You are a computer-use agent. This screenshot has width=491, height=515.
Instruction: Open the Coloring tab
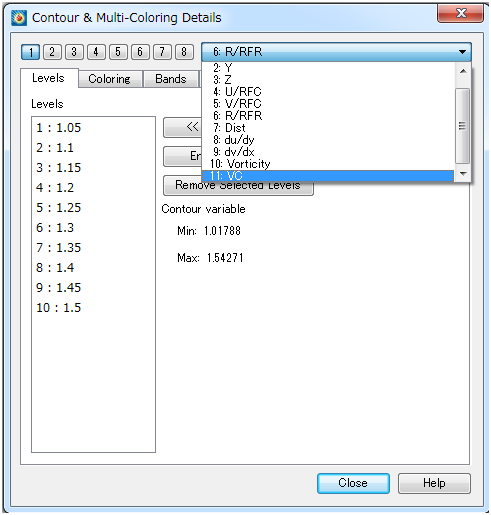click(x=110, y=79)
